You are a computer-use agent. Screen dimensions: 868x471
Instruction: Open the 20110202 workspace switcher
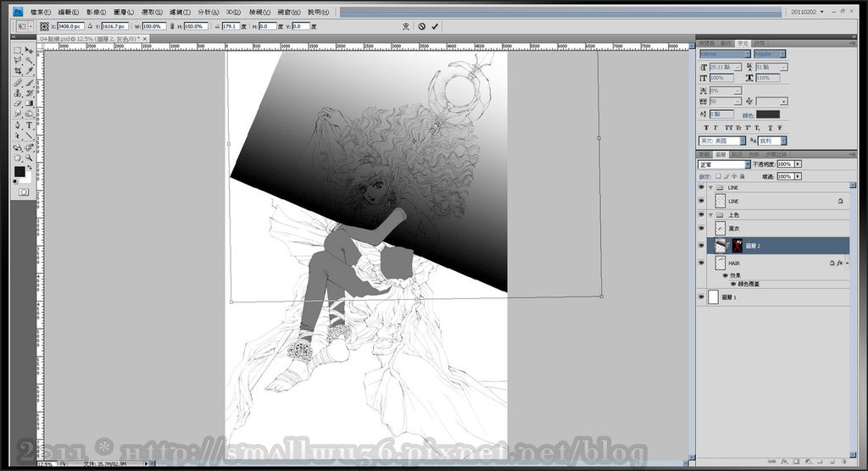[807, 12]
